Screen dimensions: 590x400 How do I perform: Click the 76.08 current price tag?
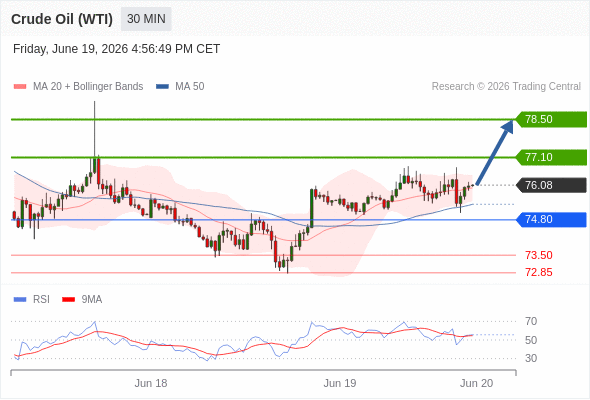click(551, 185)
